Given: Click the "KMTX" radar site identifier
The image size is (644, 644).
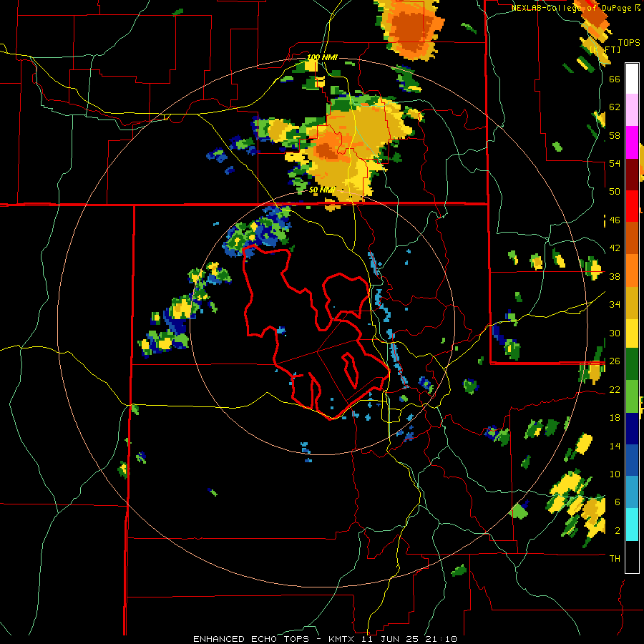Looking at the screenshot, I should click(x=343, y=639).
